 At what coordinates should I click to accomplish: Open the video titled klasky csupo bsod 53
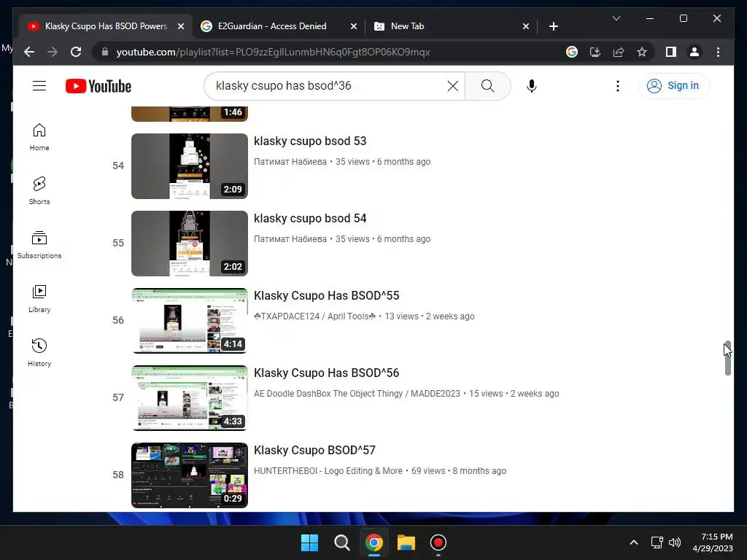pos(310,141)
